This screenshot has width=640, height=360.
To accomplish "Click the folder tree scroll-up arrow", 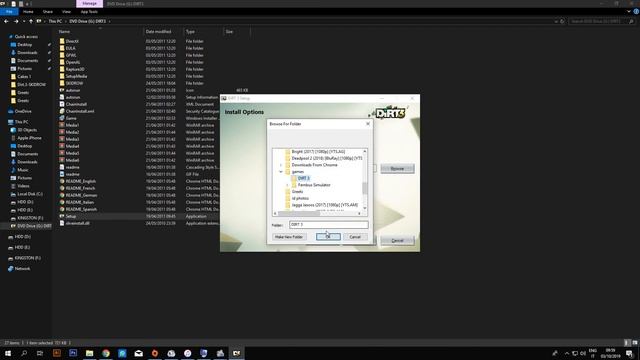I will pos(365,151).
